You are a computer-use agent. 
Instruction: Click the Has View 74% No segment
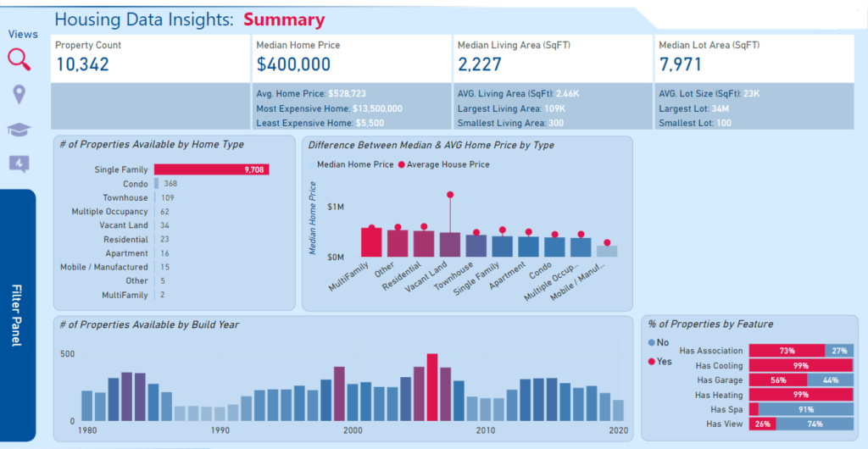click(814, 424)
